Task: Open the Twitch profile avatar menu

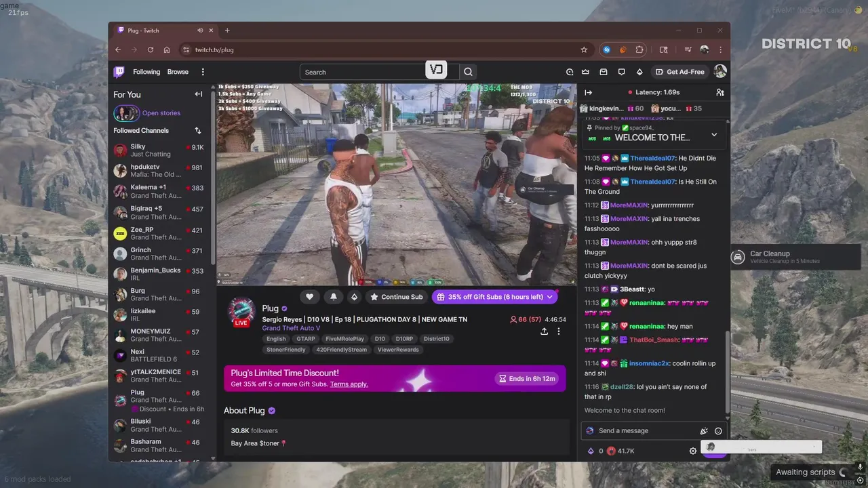Action: coord(720,71)
